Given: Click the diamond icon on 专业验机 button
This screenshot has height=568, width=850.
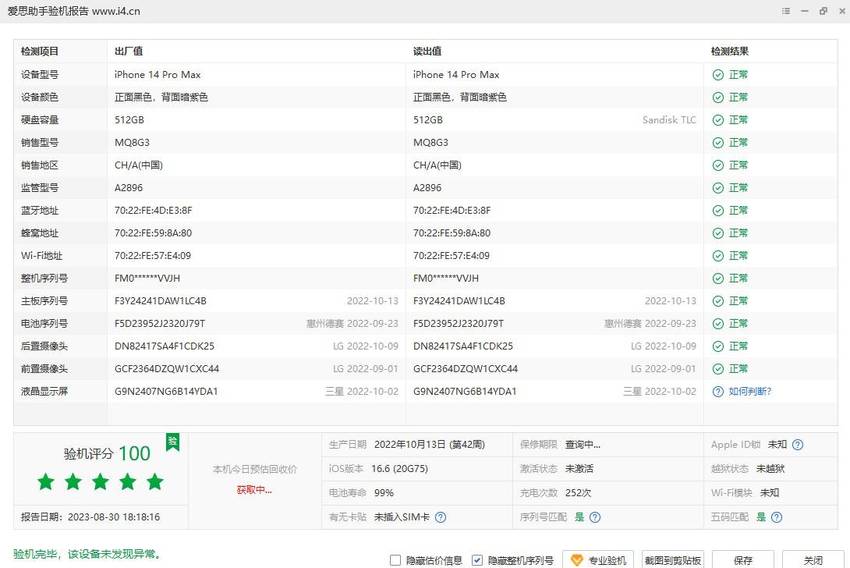Looking at the screenshot, I should pos(577,560).
